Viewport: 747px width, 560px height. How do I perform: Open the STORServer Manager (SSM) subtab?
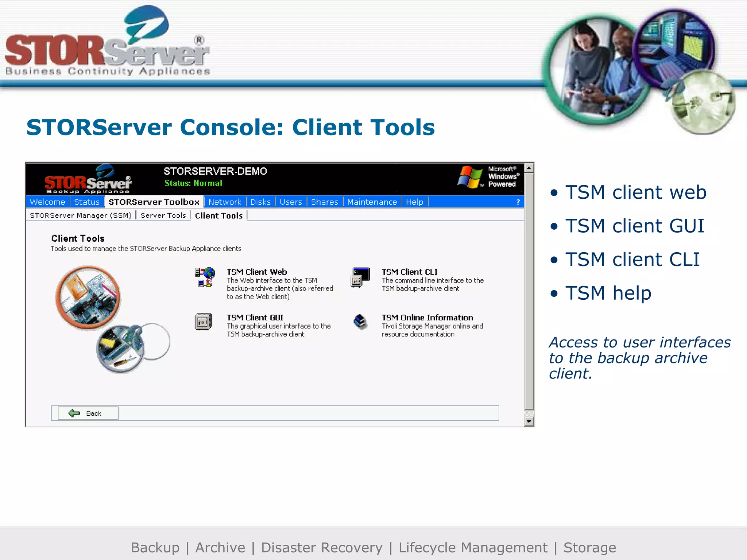(x=81, y=215)
